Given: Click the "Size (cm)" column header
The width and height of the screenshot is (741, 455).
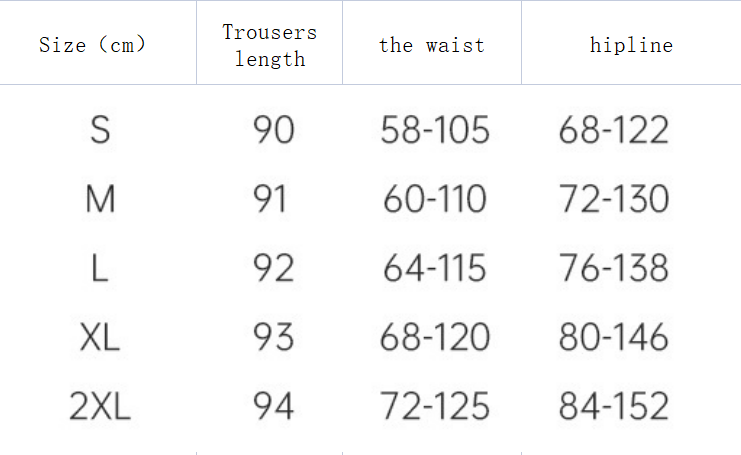Looking at the screenshot, I should point(92,45).
